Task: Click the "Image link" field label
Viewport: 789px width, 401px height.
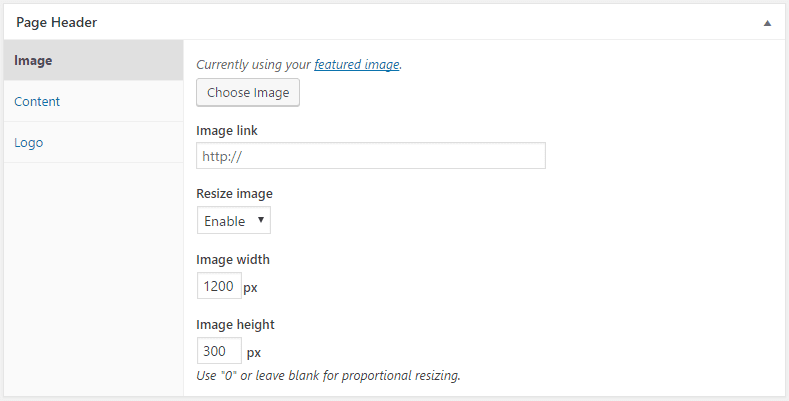Action: click(x=229, y=129)
